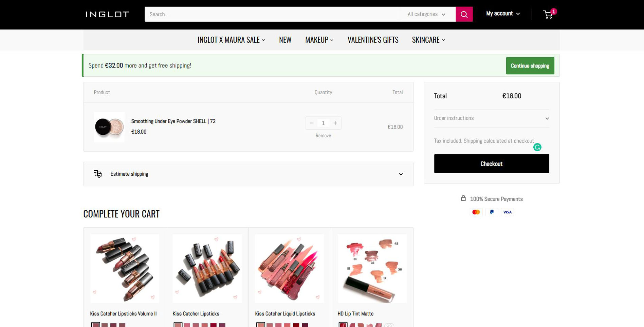Click the padlock secure payments icon
644x327 pixels.
click(463, 198)
